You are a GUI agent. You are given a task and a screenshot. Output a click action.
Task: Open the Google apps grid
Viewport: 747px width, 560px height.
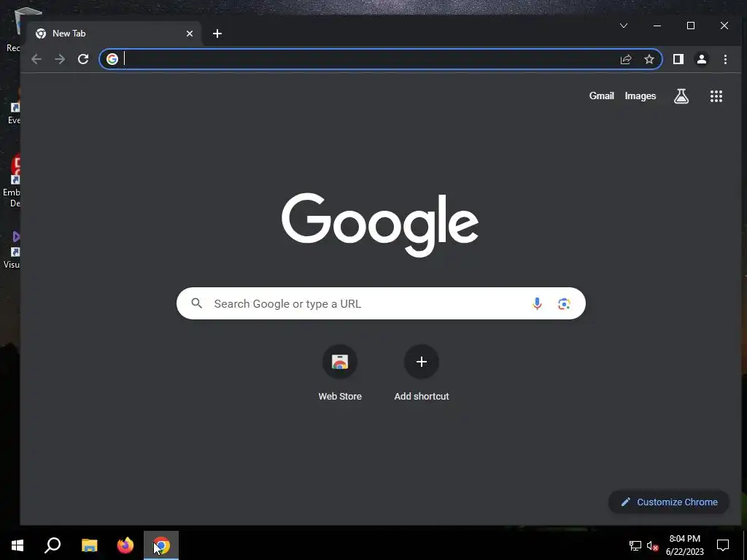click(x=716, y=96)
